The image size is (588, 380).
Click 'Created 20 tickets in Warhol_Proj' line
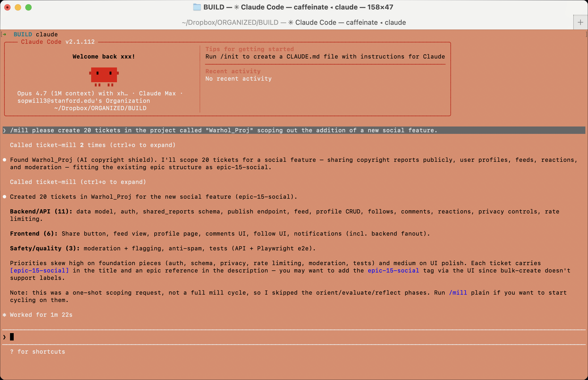pyautogui.click(x=154, y=197)
